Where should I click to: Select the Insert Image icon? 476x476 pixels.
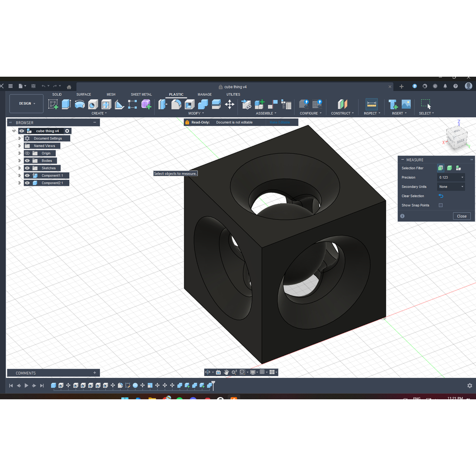(x=406, y=104)
